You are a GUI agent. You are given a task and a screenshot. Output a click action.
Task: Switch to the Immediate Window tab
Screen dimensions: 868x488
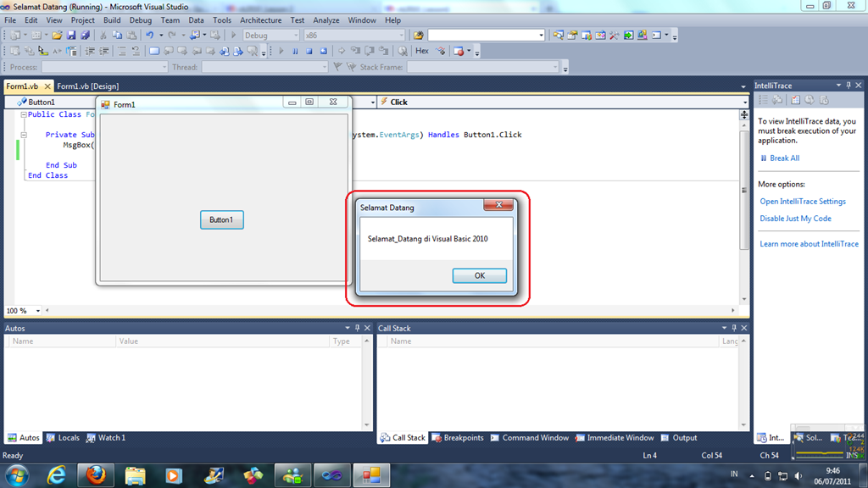(615, 438)
